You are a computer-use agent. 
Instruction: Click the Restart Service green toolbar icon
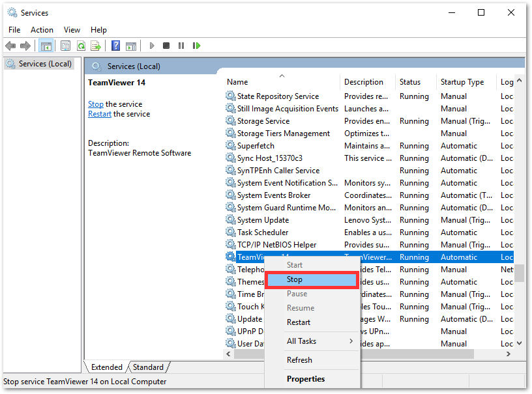[196, 46]
